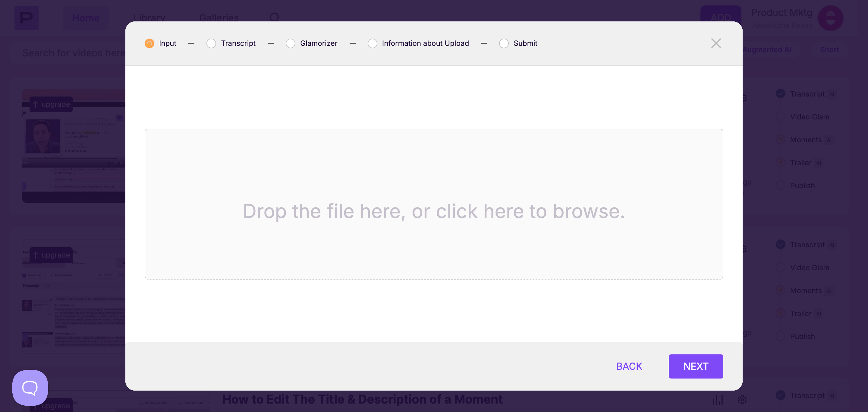This screenshot has width=868, height=412.
Task: Click second video's Trailer status circle
Action: click(x=780, y=313)
